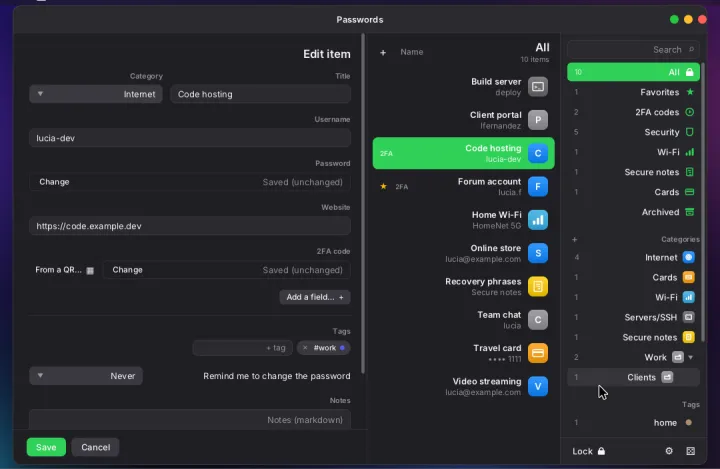
Task: Open the settings gear icon
Action: 669,451
